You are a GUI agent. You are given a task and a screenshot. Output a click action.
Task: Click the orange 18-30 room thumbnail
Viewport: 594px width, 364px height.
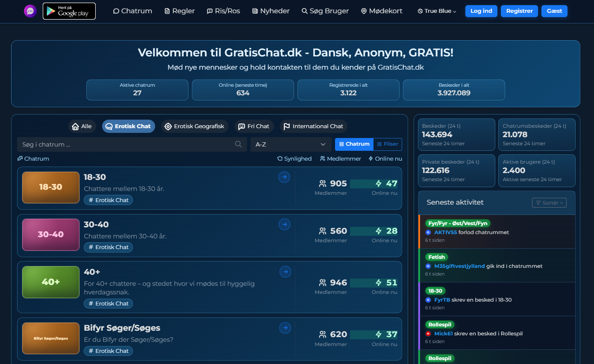pyautogui.click(x=51, y=187)
